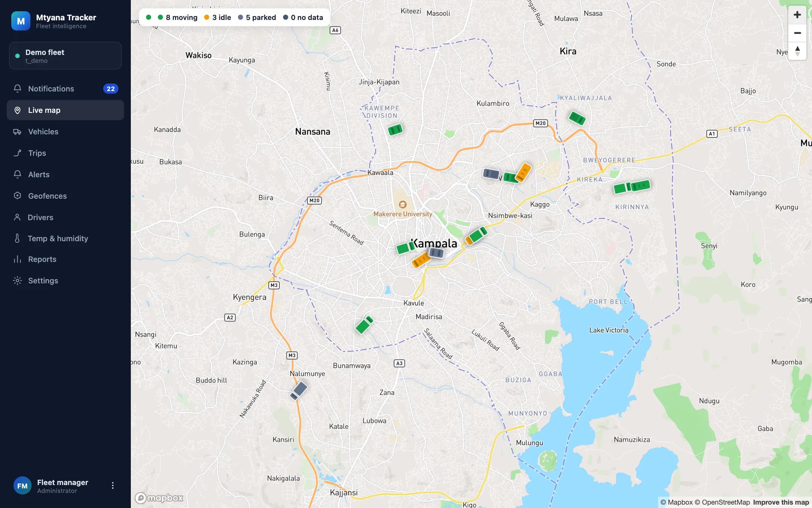This screenshot has width=812, height=508.
Task: Click the Fleet manager name label
Action: tap(62, 482)
